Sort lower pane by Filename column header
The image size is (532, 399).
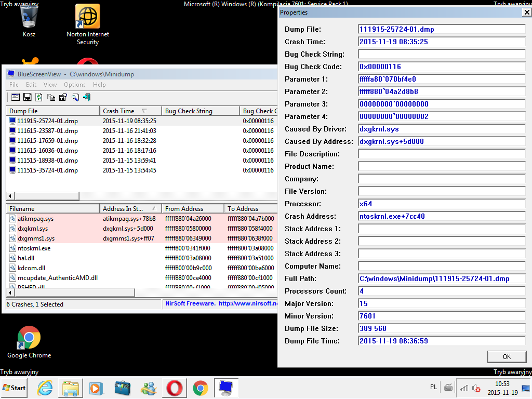pos(52,209)
